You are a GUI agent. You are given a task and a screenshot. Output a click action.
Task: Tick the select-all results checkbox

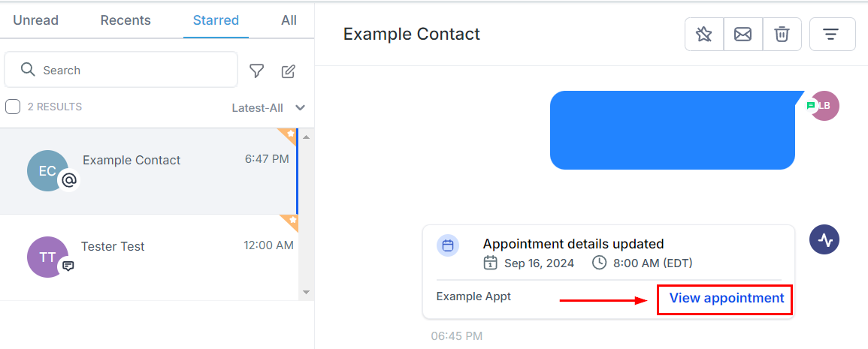pos(13,107)
